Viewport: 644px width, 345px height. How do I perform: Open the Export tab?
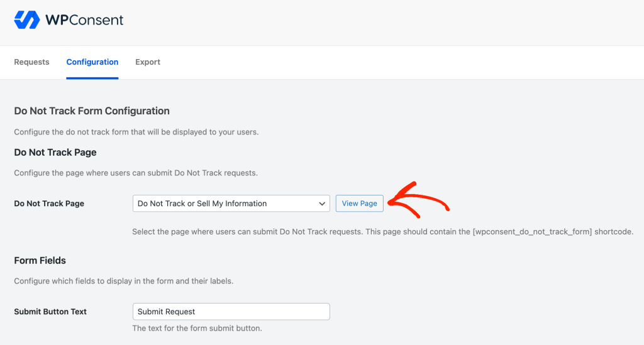148,62
